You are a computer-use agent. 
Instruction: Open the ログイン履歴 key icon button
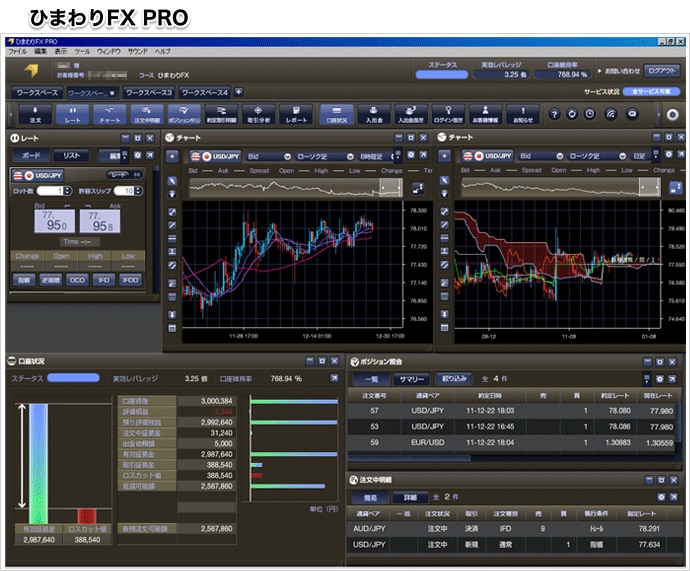pyautogui.click(x=448, y=114)
